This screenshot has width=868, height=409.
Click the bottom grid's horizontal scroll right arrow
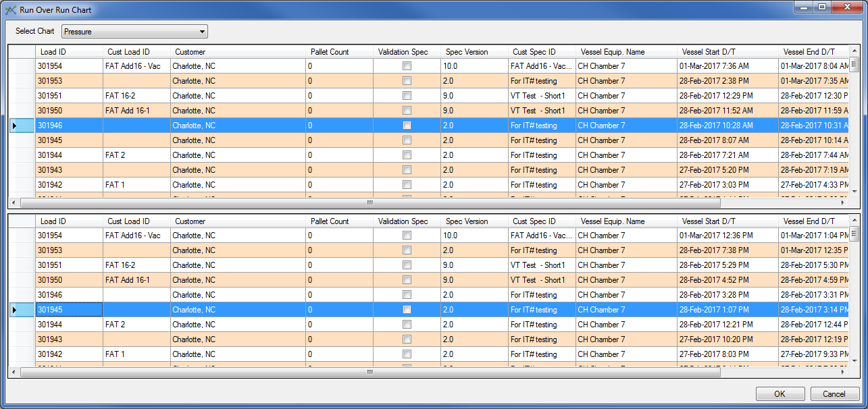(844, 372)
